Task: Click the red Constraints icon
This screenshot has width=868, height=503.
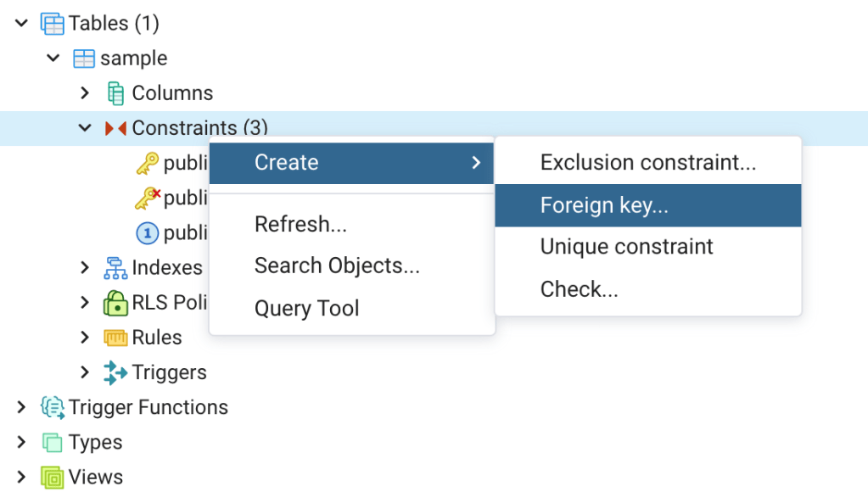Action: coord(115,128)
